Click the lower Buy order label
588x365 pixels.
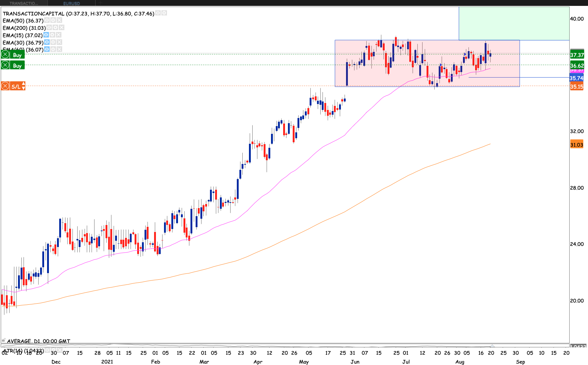(x=17, y=65)
